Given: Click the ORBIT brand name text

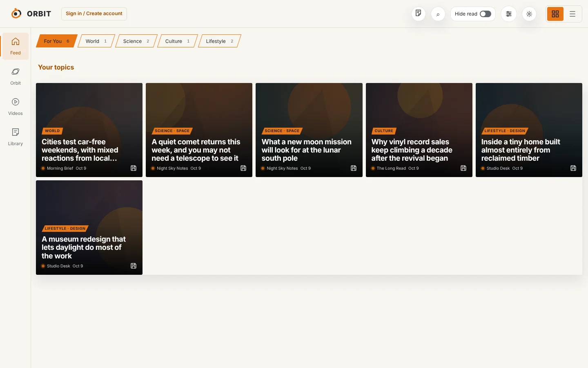Looking at the screenshot, I should click(x=39, y=13).
